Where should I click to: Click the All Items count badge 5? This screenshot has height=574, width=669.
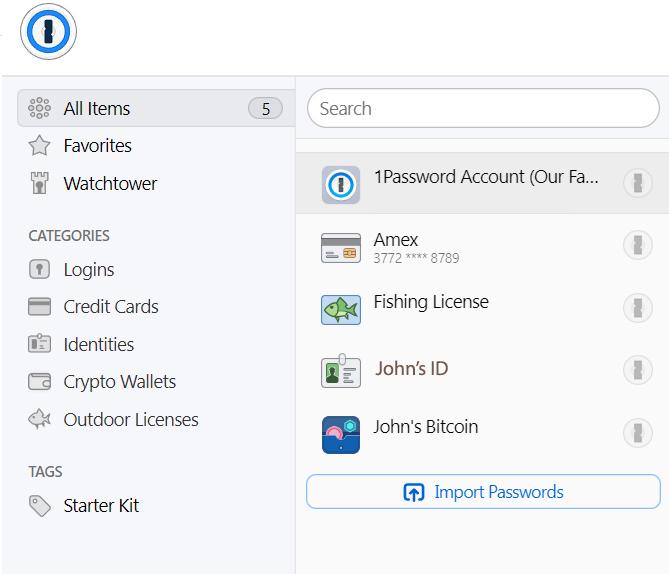(x=265, y=108)
